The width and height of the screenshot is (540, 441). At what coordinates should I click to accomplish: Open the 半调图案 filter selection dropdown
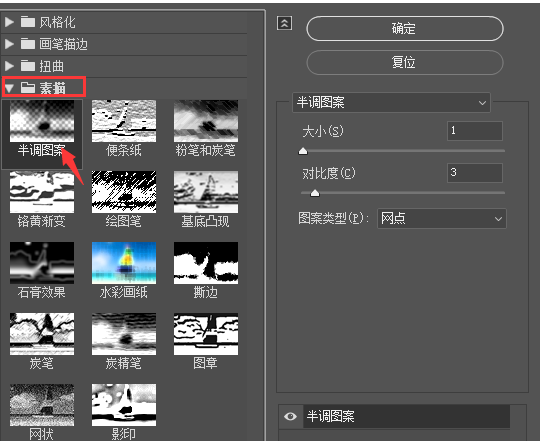(391, 103)
